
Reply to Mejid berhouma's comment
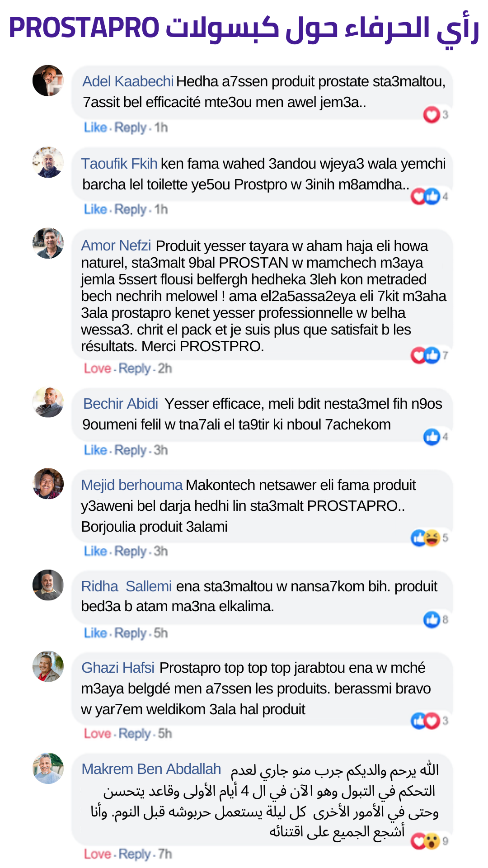[131, 551]
